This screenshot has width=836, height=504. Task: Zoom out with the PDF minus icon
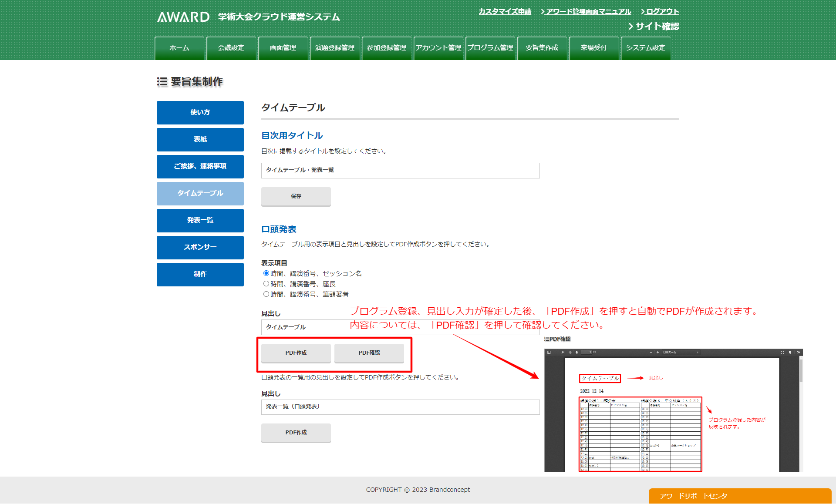point(651,352)
